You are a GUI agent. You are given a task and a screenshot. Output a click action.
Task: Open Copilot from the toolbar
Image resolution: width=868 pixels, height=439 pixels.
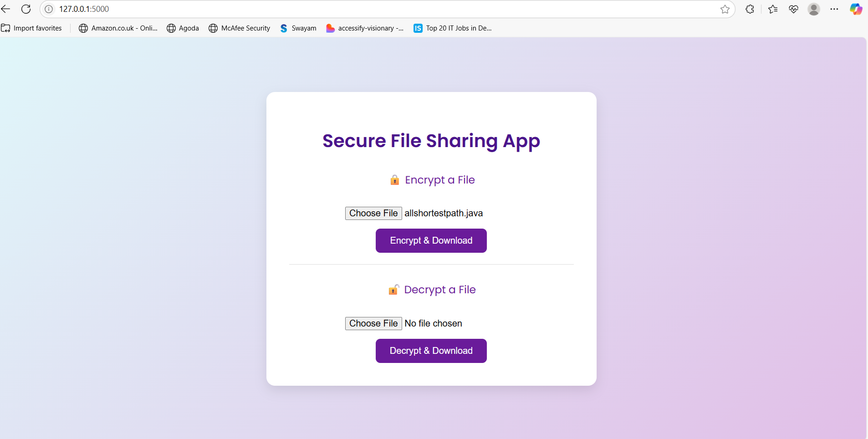tap(857, 9)
